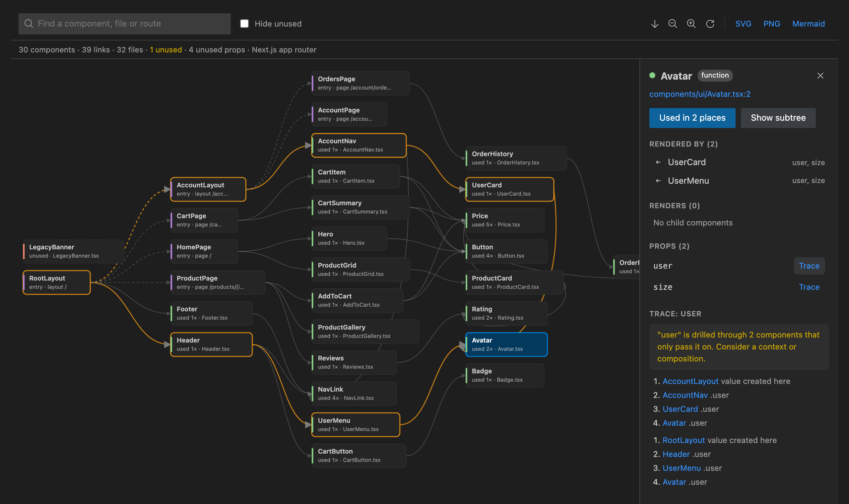Open UserCard in Rendered By list
Viewport: 849px width, 504px height.
[739, 162]
